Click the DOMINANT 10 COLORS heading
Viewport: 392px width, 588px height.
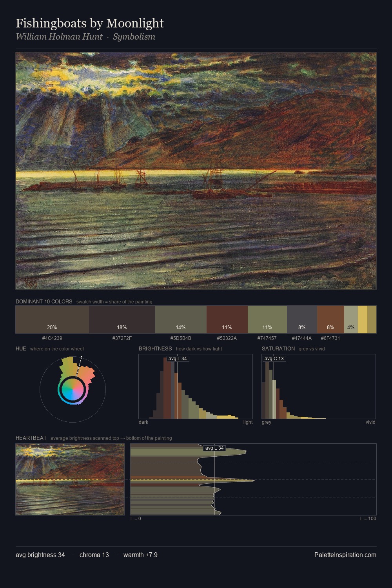pos(44,301)
